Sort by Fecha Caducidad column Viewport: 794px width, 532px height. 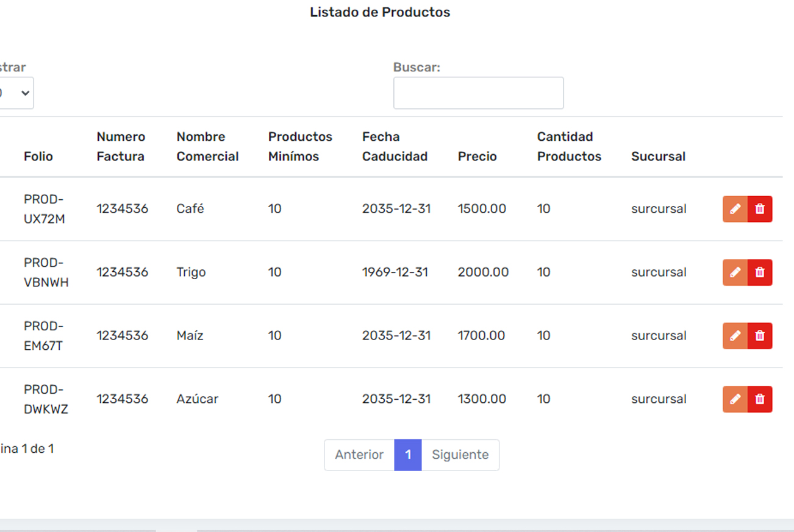pyautogui.click(x=395, y=147)
